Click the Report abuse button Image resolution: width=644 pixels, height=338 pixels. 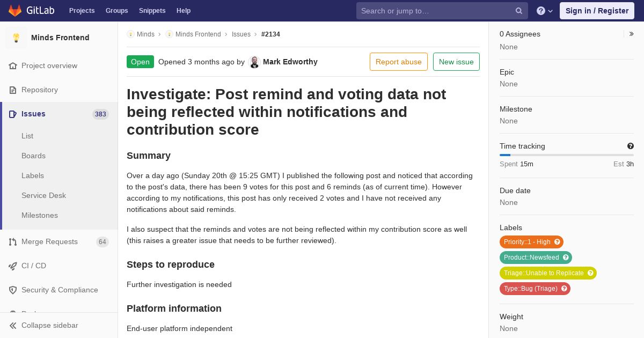pyautogui.click(x=398, y=62)
